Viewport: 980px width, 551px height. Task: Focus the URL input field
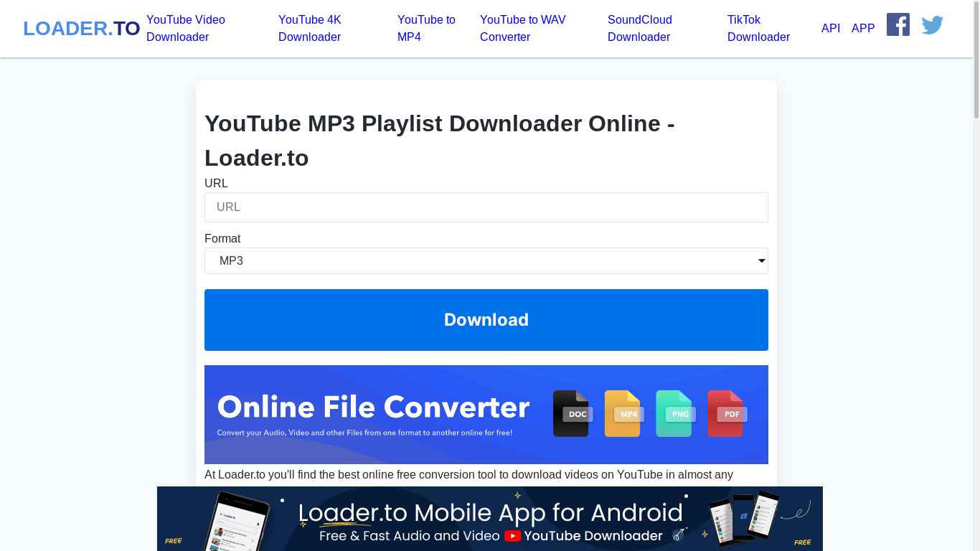pyautogui.click(x=486, y=207)
